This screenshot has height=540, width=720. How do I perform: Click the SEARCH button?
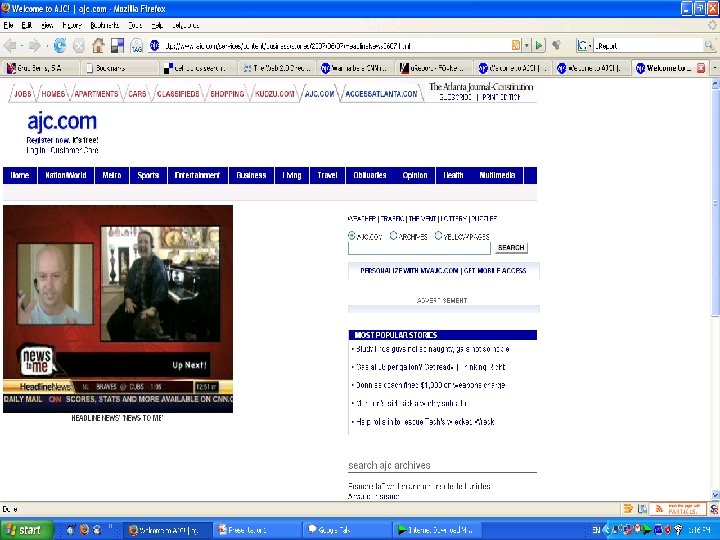coord(511,248)
